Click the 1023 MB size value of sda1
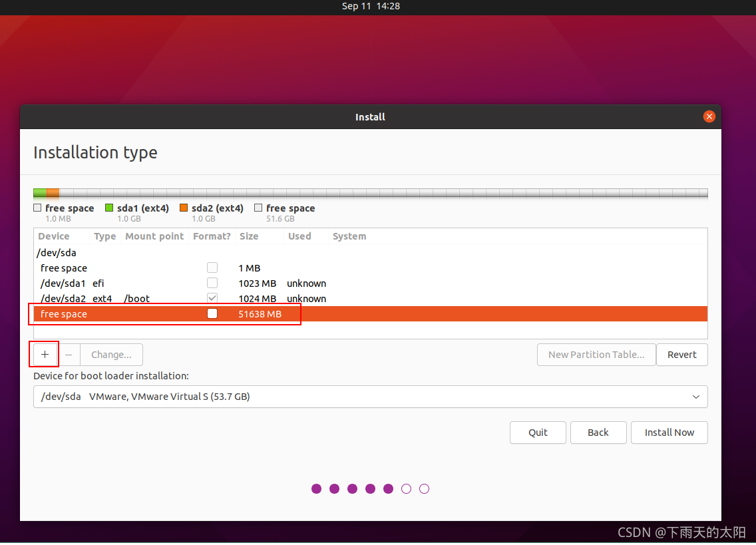The height and width of the screenshot is (545, 756). tap(257, 283)
